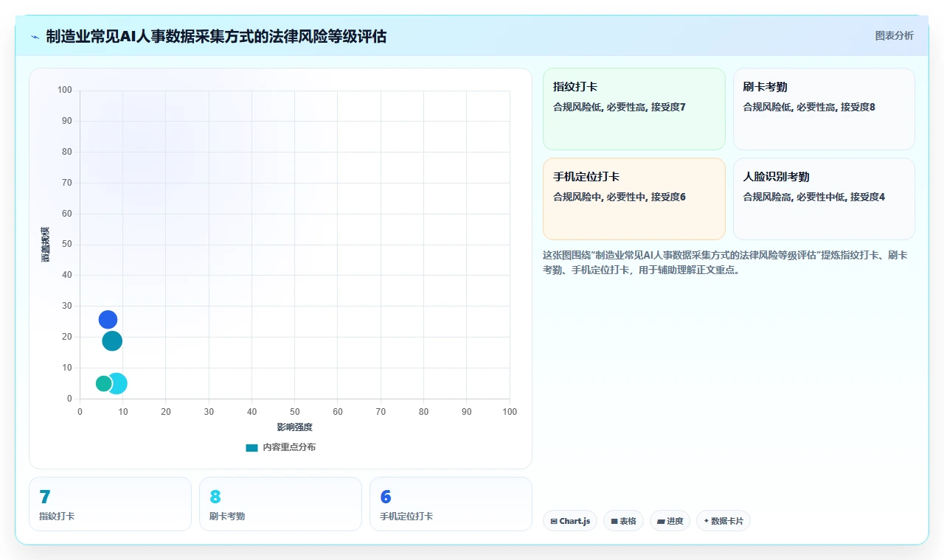
Task: Click the y-axis tick label 100
Action: [65, 90]
